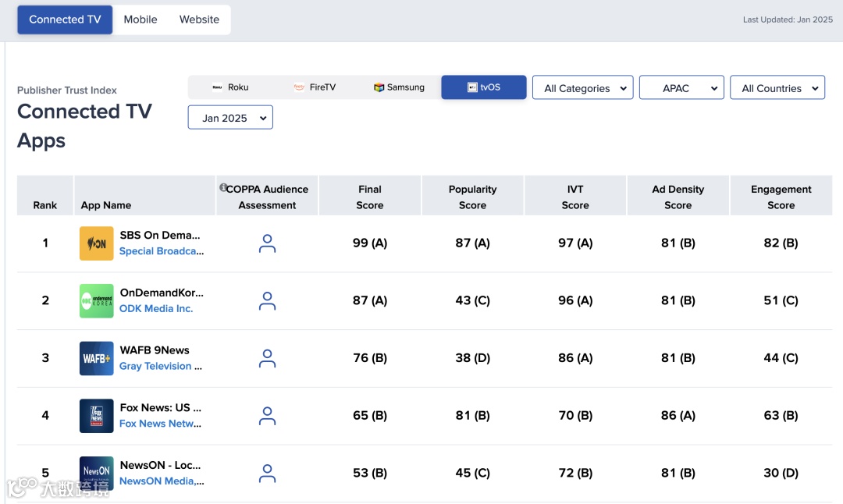Viewport: 843px width, 504px height.
Task: Open the Gray Television publisher link
Action: click(160, 367)
